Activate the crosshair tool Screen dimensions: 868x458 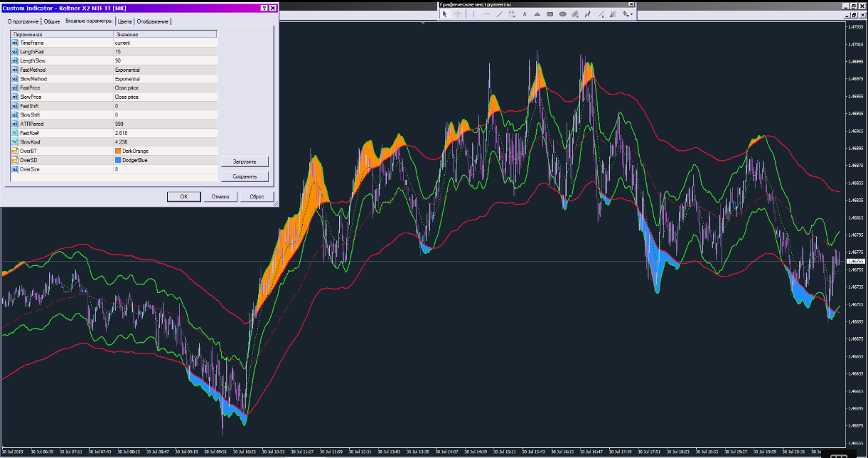click(x=459, y=14)
